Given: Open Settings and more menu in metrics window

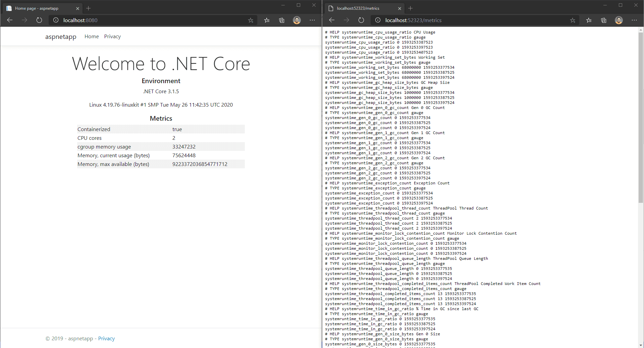Looking at the screenshot, I should pos(634,20).
